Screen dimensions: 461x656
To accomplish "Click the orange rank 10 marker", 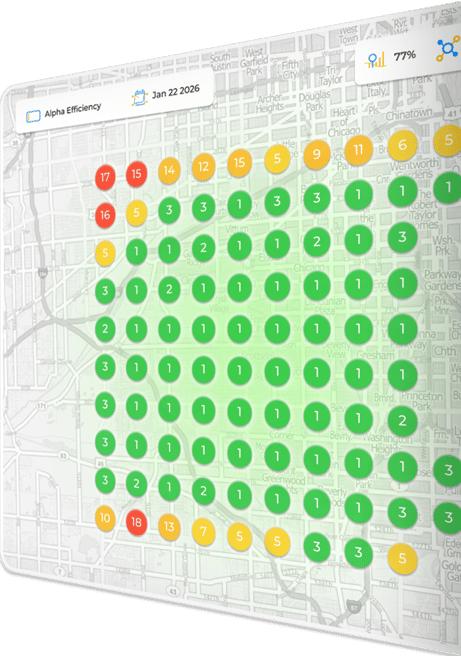I will tap(105, 518).
